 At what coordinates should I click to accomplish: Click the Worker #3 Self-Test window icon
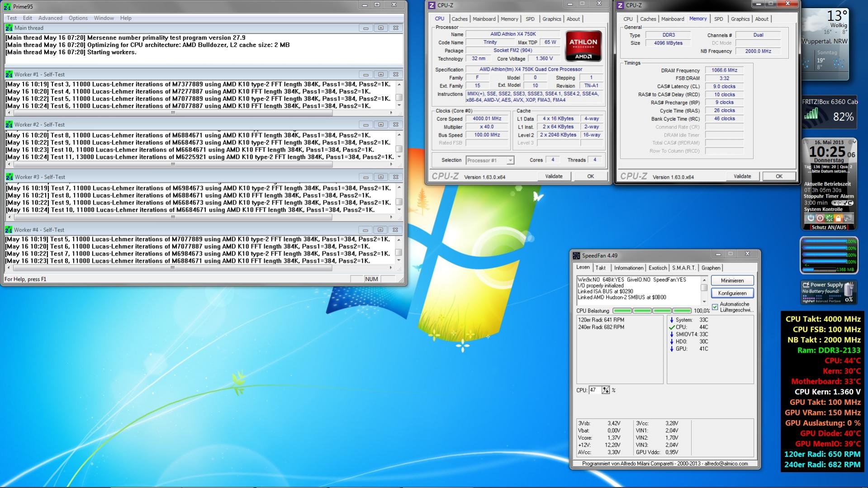coord(9,177)
